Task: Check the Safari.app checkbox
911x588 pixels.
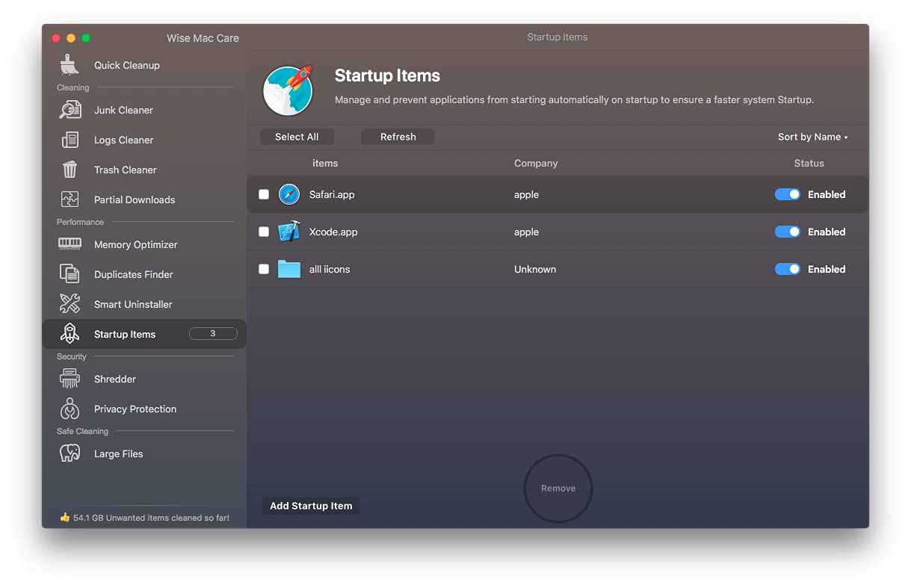Action: point(264,194)
